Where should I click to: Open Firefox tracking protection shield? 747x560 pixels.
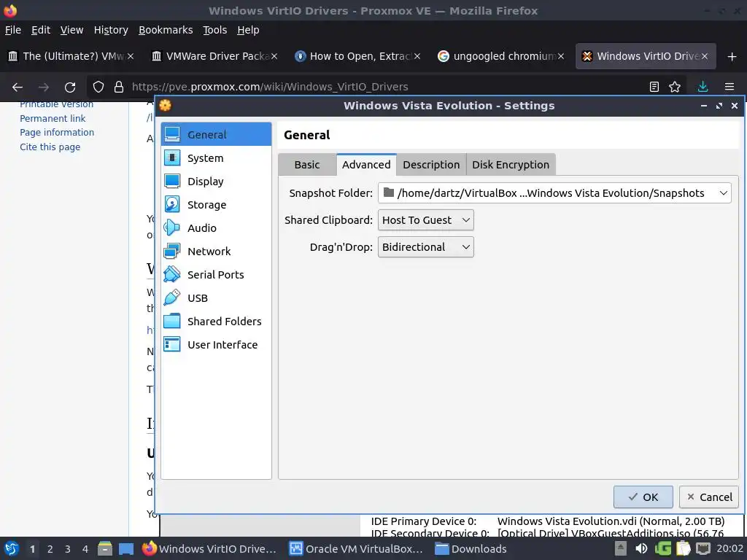[x=98, y=87]
